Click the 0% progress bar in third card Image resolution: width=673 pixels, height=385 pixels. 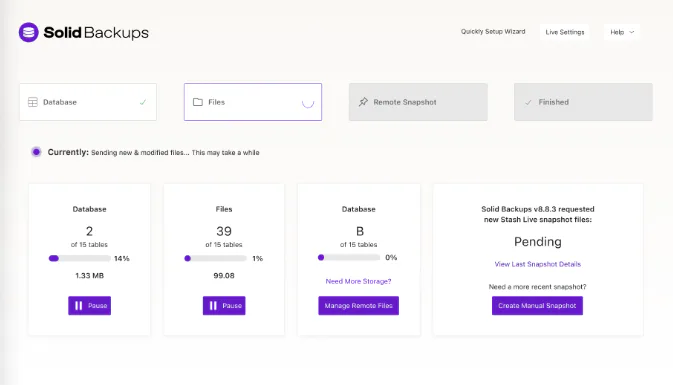tap(349, 258)
